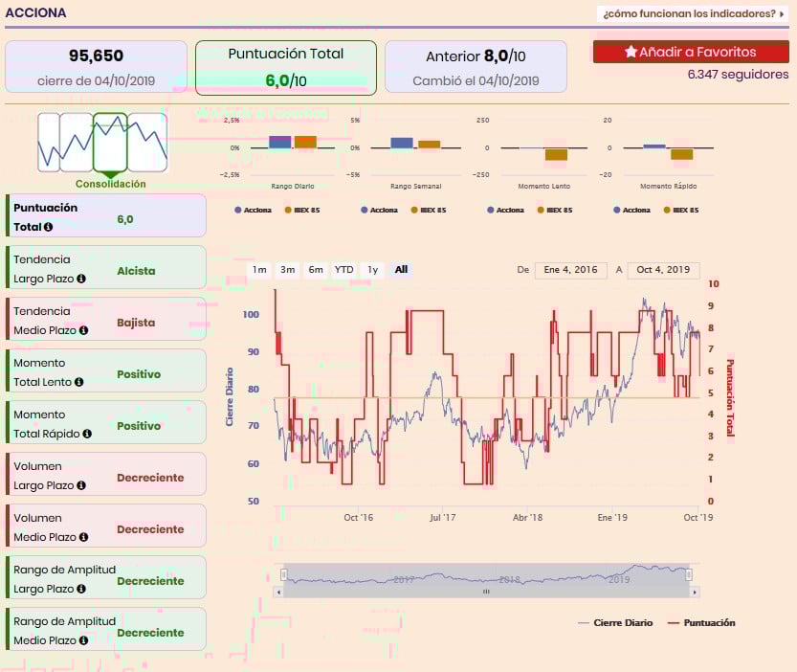Open info icon for Momento Total Rápido
This screenshot has width=797, height=672.
(87, 434)
